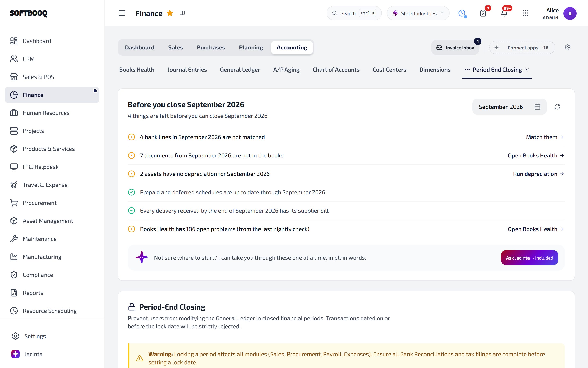
Task: Open the Chart of Accounts sub-tab
Action: click(x=336, y=70)
